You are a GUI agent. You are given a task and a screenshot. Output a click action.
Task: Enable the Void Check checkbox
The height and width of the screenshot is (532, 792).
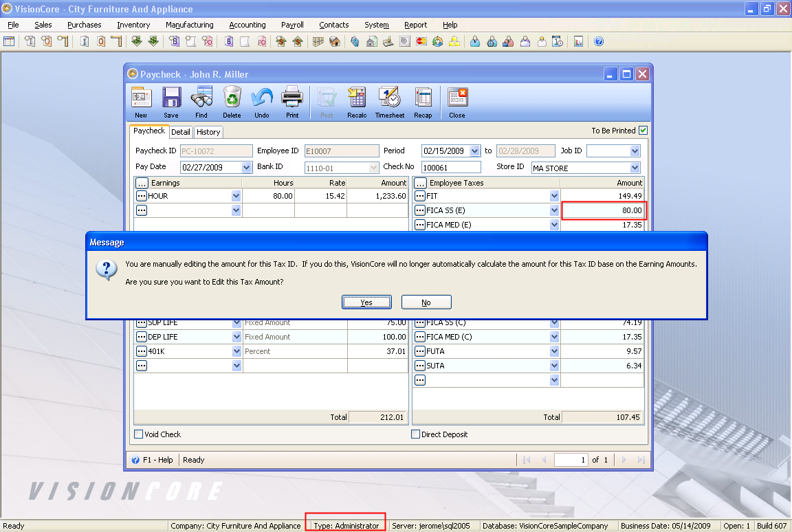pyautogui.click(x=138, y=434)
